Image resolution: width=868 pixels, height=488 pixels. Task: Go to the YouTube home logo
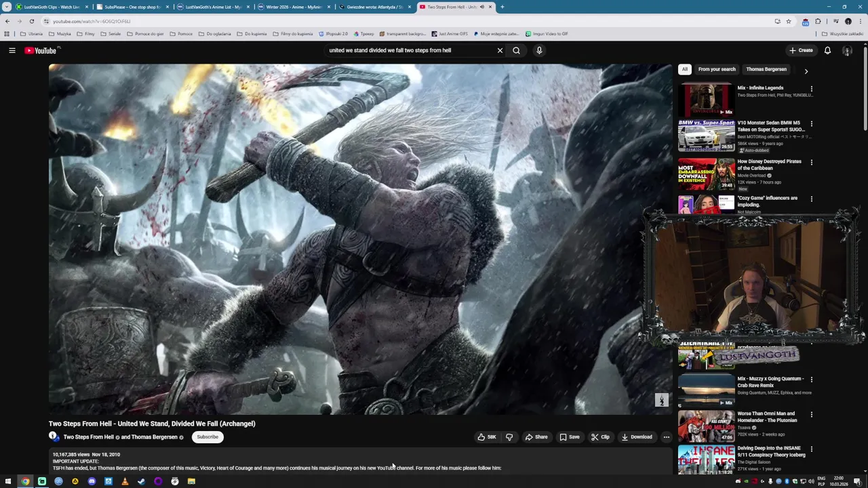point(41,50)
